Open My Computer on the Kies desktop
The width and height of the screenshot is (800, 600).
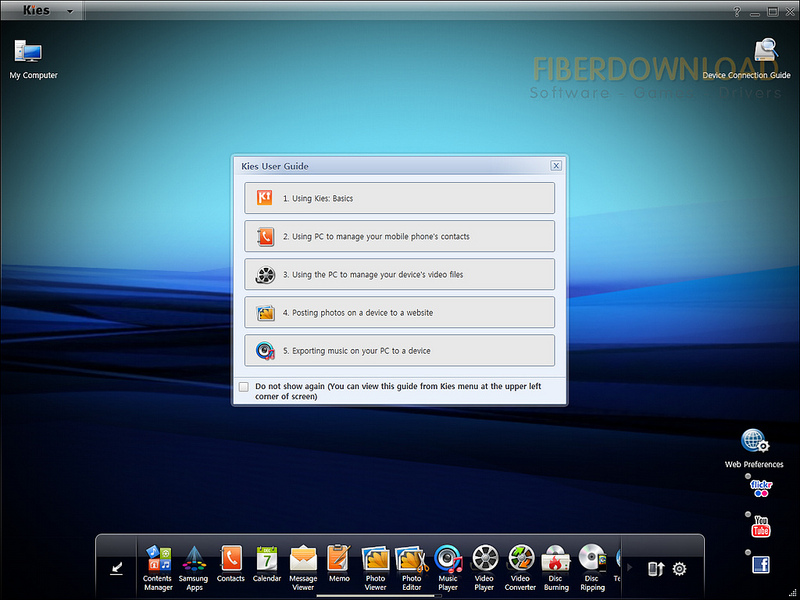(x=33, y=59)
